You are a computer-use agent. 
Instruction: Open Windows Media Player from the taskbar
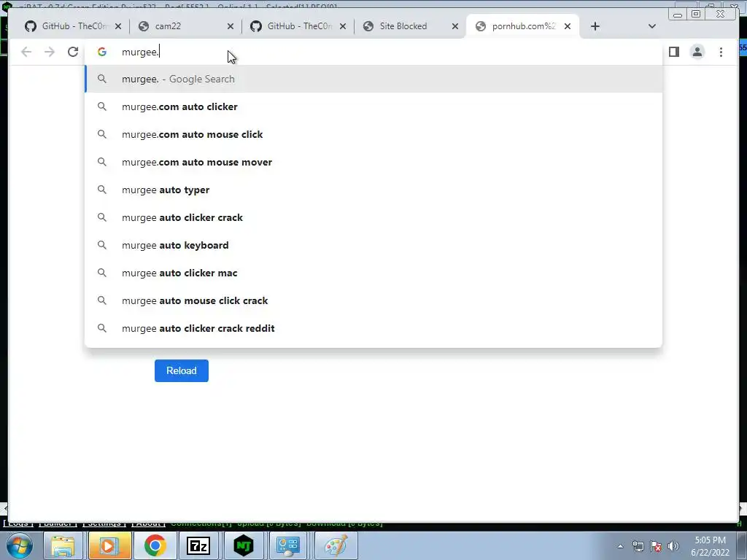coord(109,545)
